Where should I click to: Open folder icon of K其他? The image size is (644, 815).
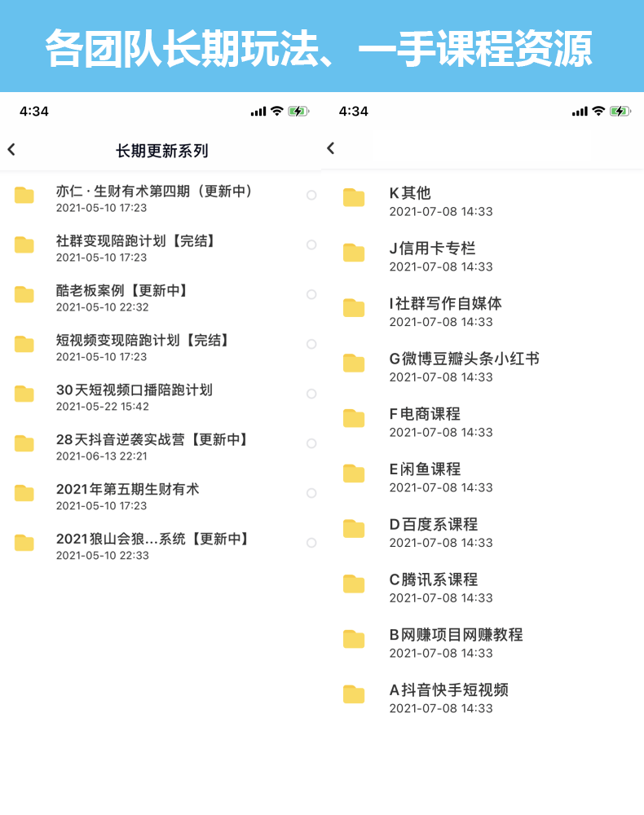click(354, 198)
